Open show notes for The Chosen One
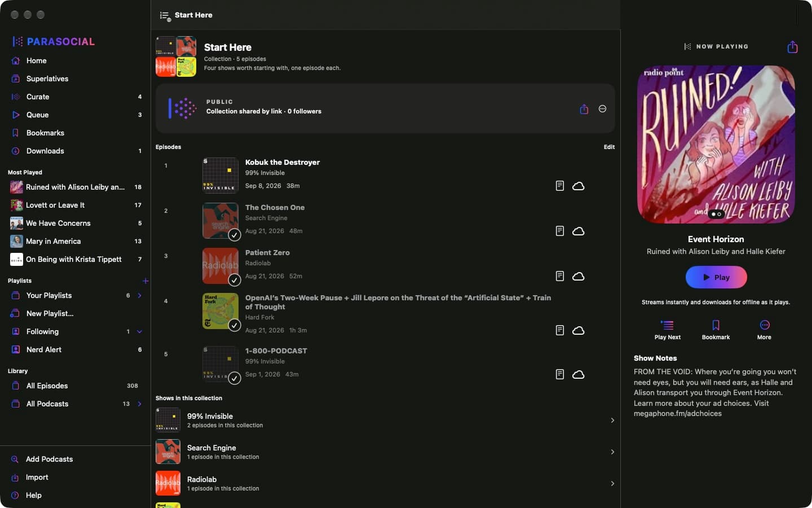Viewport: 812px width, 508px height. click(559, 231)
